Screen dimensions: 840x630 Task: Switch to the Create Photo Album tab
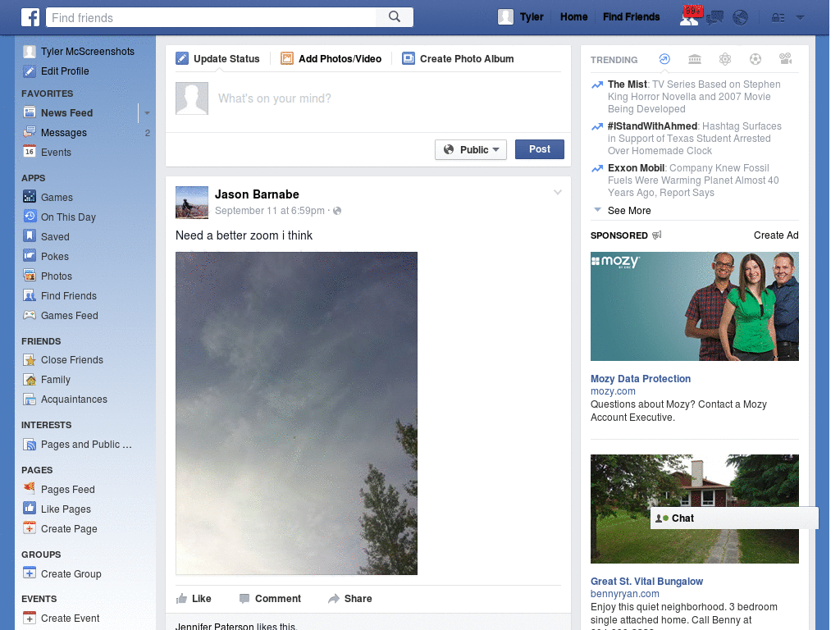tap(459, 58)
